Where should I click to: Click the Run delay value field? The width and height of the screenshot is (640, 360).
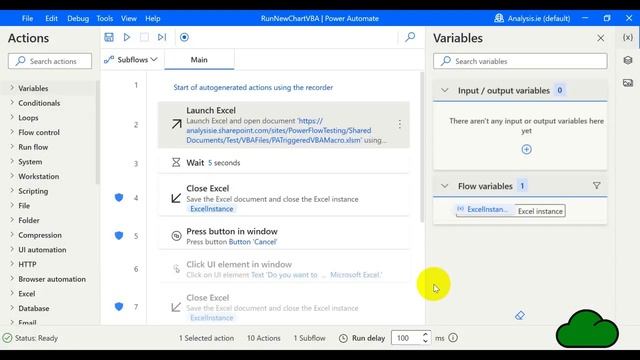(x=406, y=338)
